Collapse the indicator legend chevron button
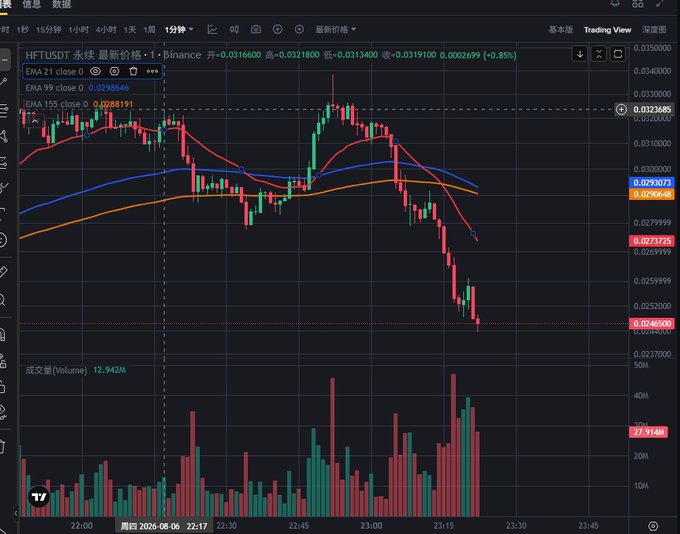Image resolution: width=680 pixels, height=534 pixels. [x=35, y=121]
